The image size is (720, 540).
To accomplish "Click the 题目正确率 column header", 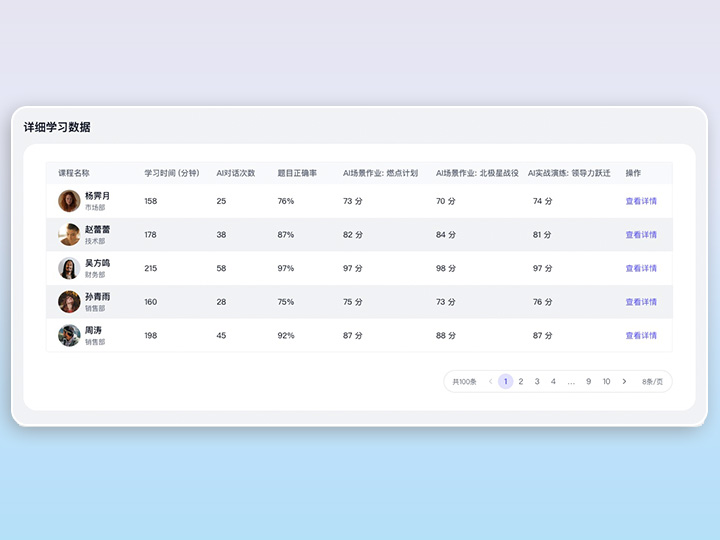I will pos(297,173).
